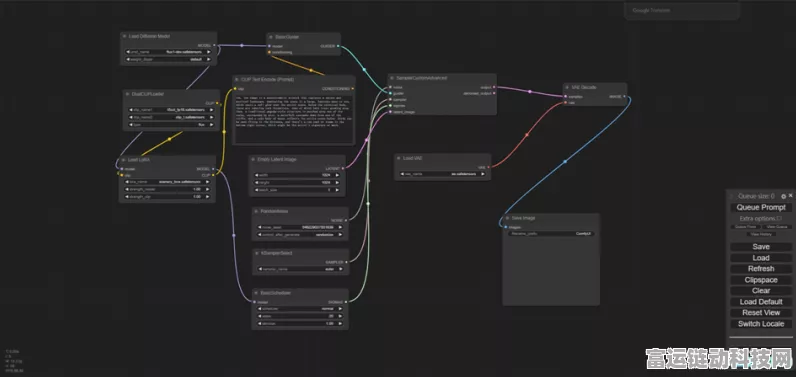Click the VAE output socket on Load VAE
The height and width of the screenshot is (377, 796).
(488, 167)
